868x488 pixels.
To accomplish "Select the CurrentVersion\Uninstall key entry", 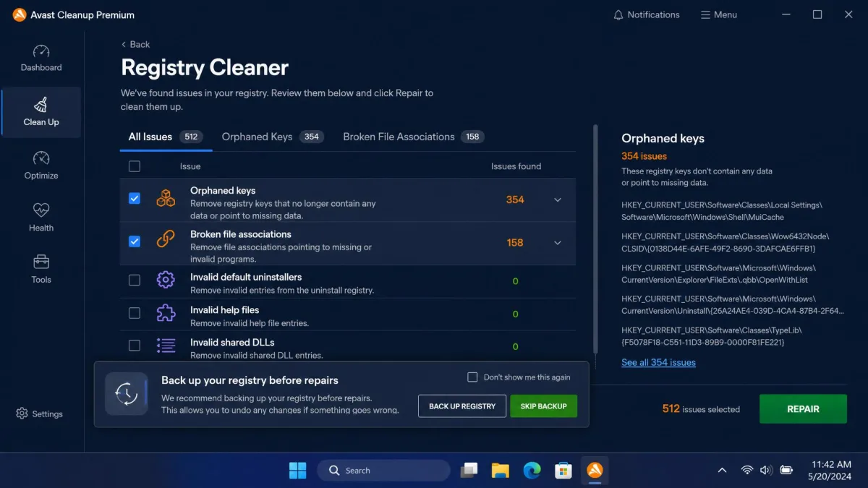I will (x=733, y=305).
